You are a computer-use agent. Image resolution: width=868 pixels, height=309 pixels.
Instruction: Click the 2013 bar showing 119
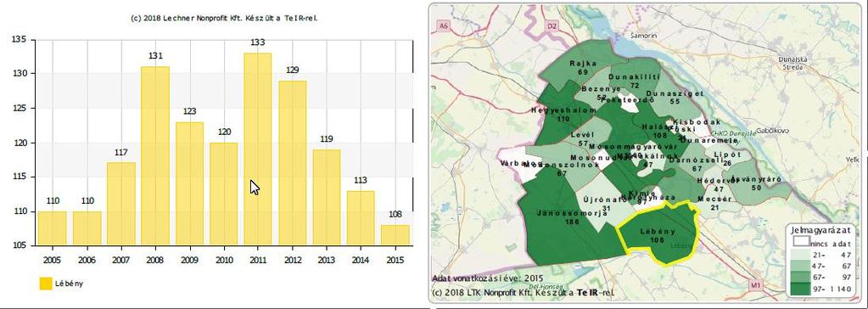[327, 197]
